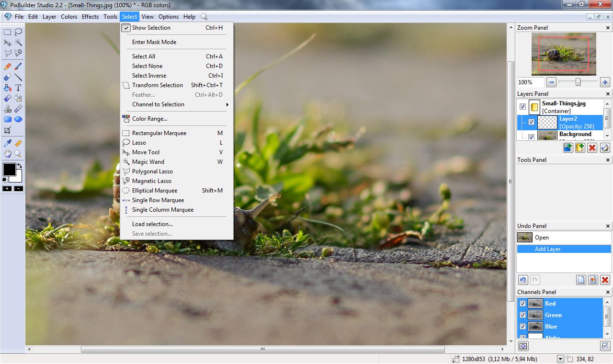The width and height of the screenshot is (613, 364).
Task: Click the Zoom Panel slider handle
Action: (x=578, y=82)
